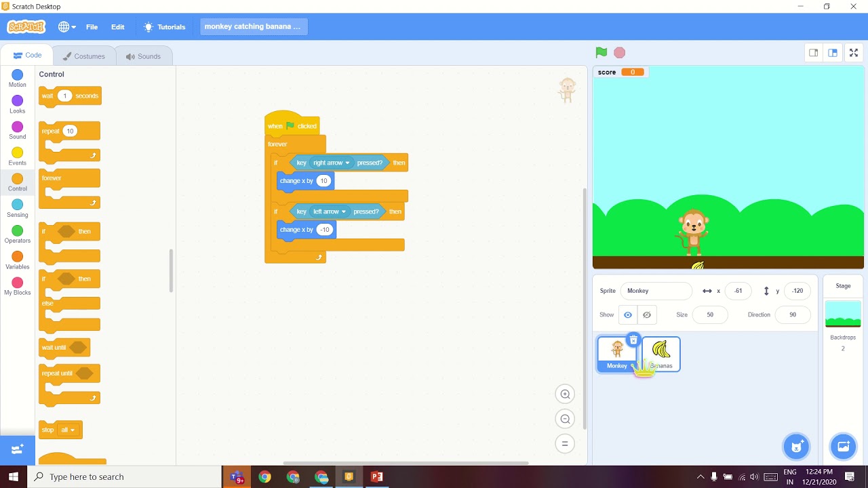
Task: Click the red stop button
Action: click(x=619, y=52)
